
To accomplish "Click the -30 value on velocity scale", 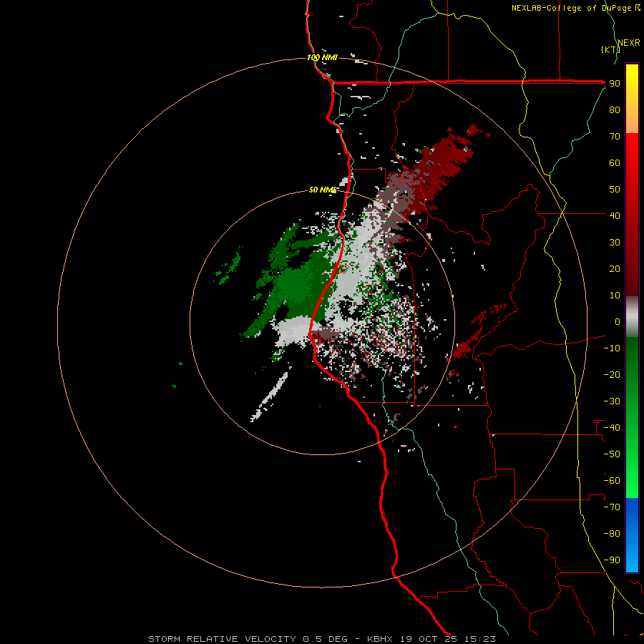I will [612, 401].
